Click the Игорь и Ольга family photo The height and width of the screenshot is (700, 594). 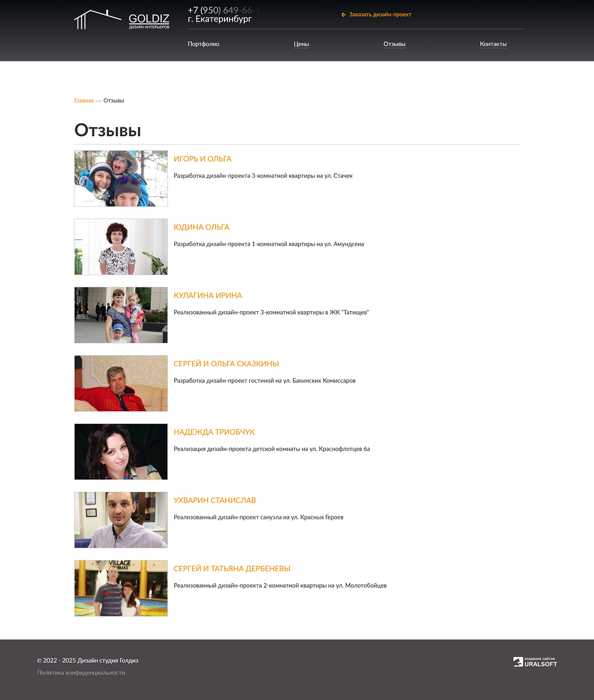coord(121,179)
